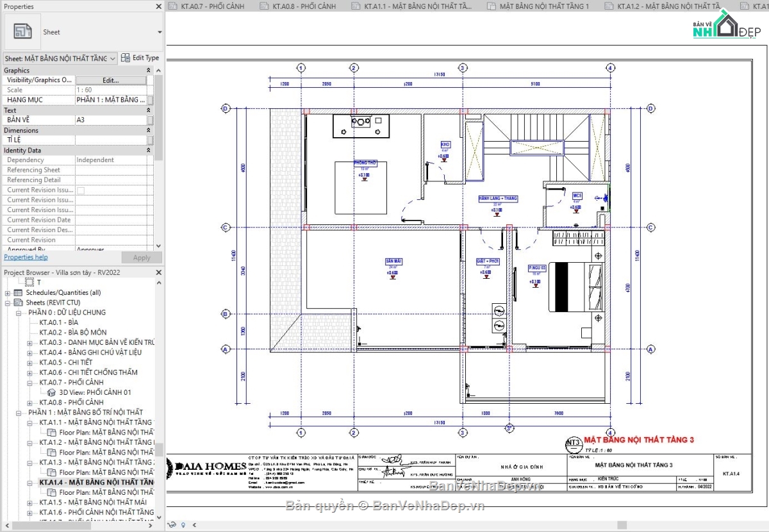Click the Edit Type icon in Properties
769x532 pixels.
(x=126, y=58)
